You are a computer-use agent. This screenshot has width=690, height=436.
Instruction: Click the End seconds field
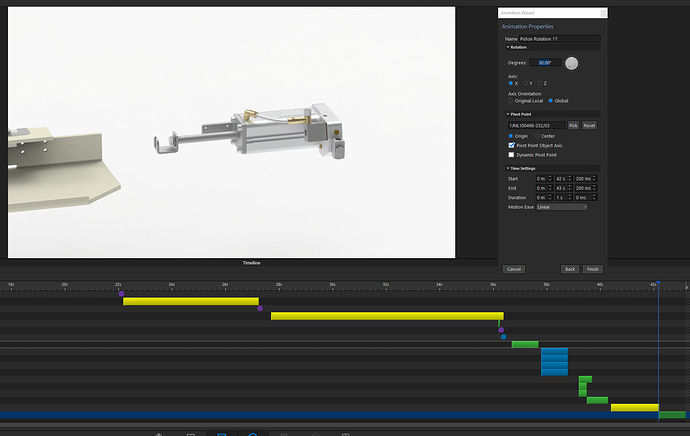[563, 188]
